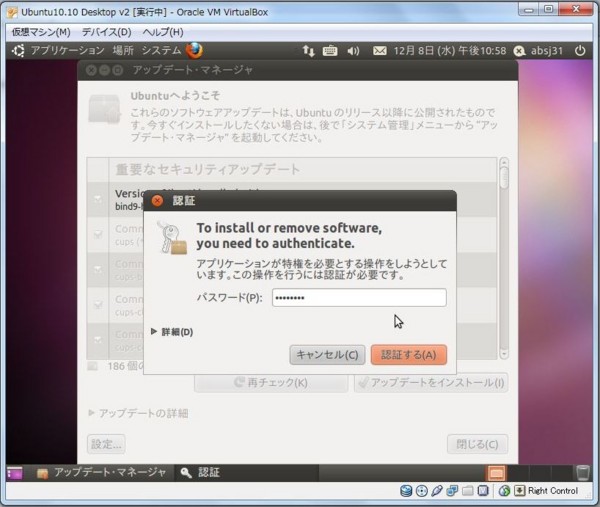
Task: Click Show Desktop icon in bottom panel
Action: click(15, 473)
